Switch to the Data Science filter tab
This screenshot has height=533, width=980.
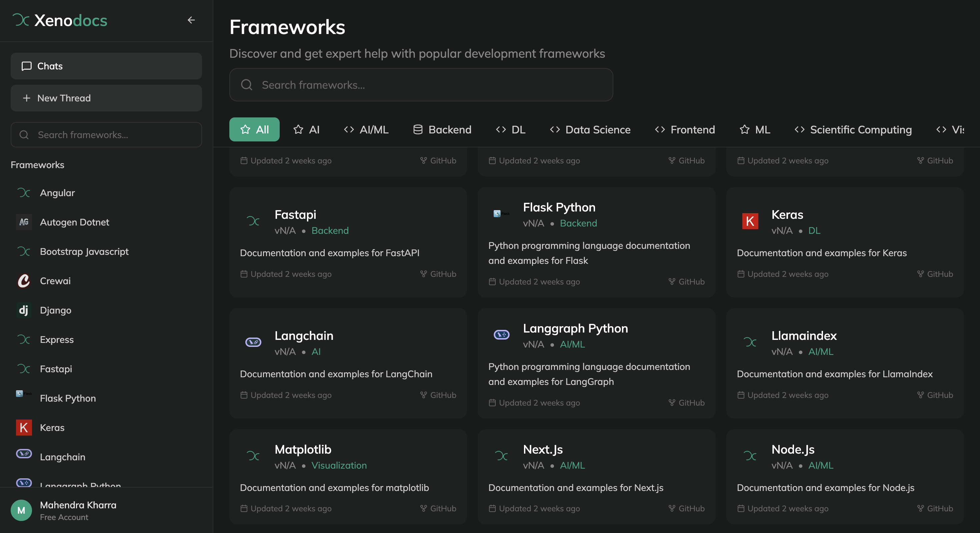(590, 129)
